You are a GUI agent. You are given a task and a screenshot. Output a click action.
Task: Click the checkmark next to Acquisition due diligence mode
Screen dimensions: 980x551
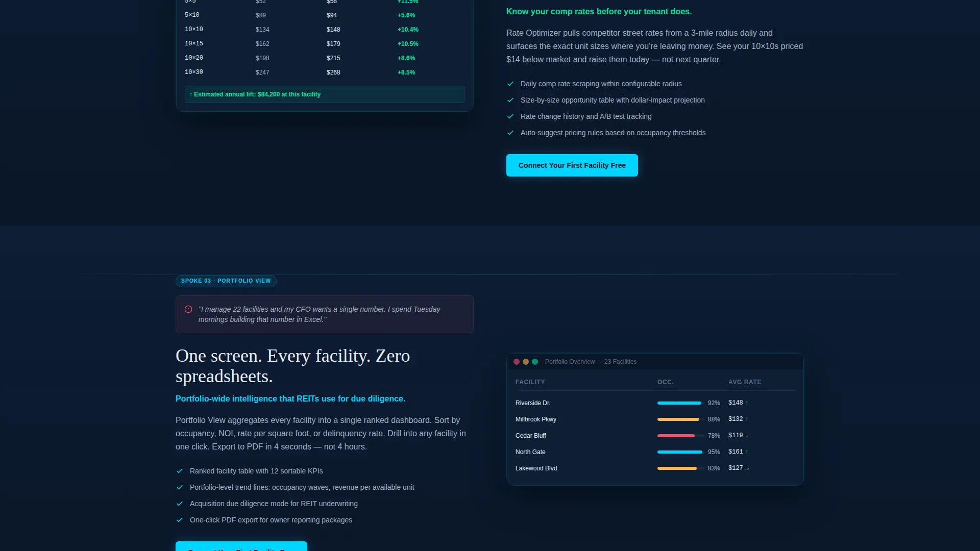[179, 504]
